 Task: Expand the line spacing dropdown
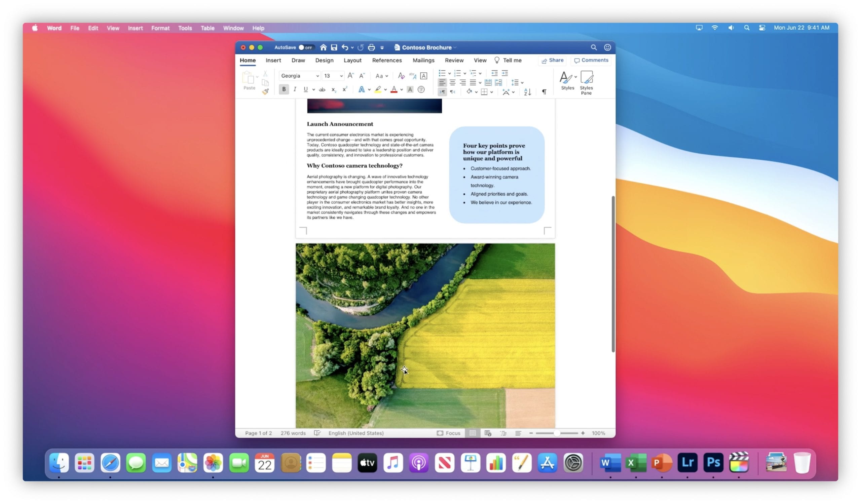[x=522, y=83]
